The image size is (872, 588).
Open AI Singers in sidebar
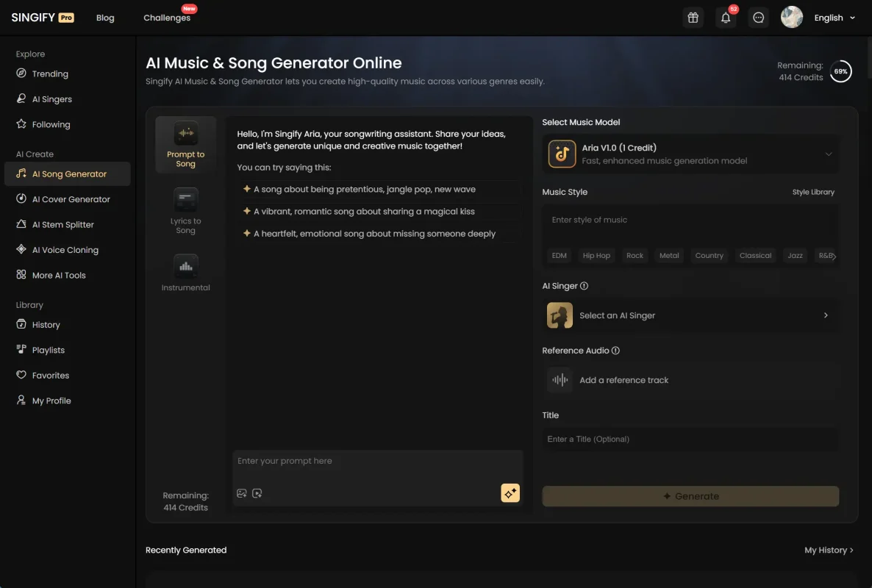(x=51, y=99)
